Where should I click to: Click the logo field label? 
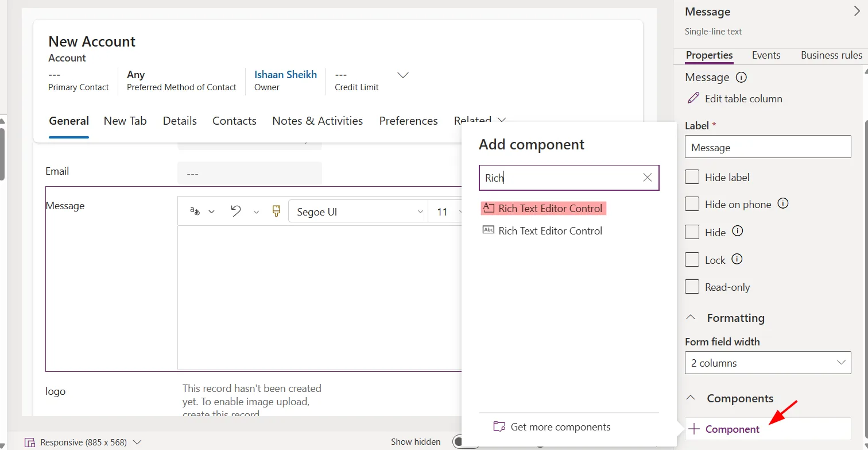click(x=56, y=391)
